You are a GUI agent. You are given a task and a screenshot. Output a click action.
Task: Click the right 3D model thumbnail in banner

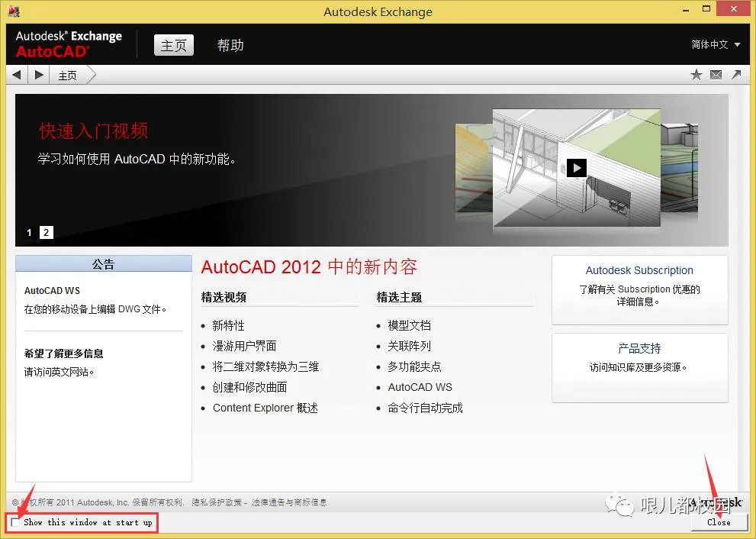coord(679,167)
